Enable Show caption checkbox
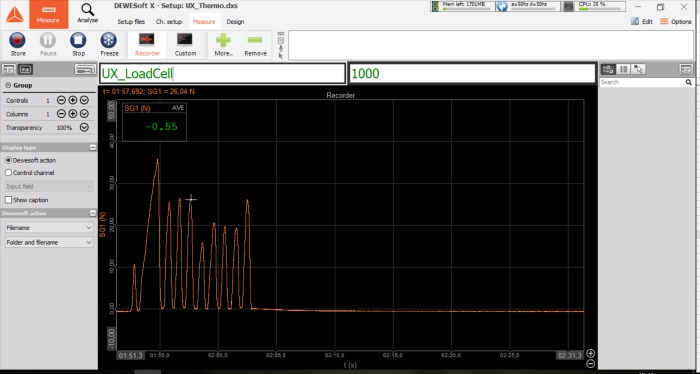The width and height of the screenshot is (700, 374). (8, 200)
